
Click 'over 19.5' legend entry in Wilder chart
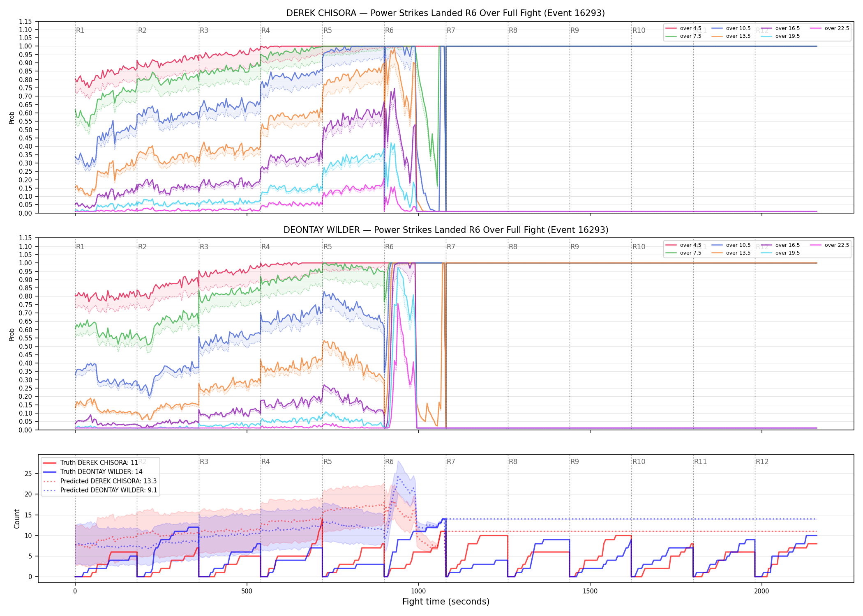pos(780,253)
